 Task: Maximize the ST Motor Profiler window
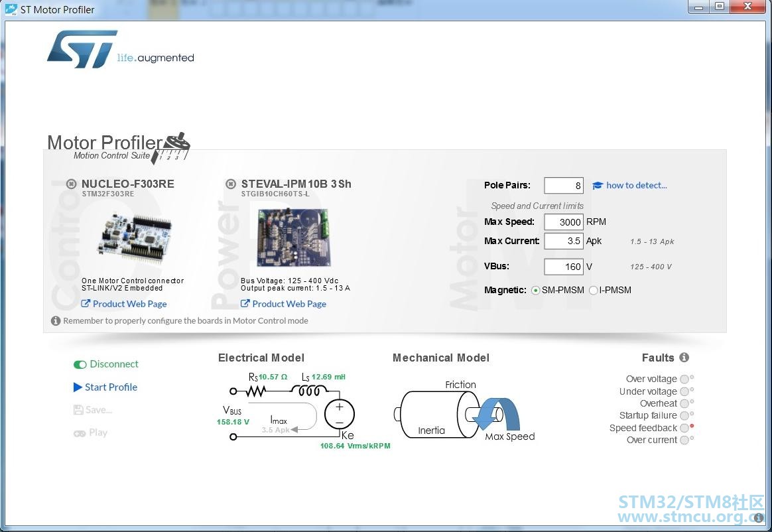(x=720, y=7)
